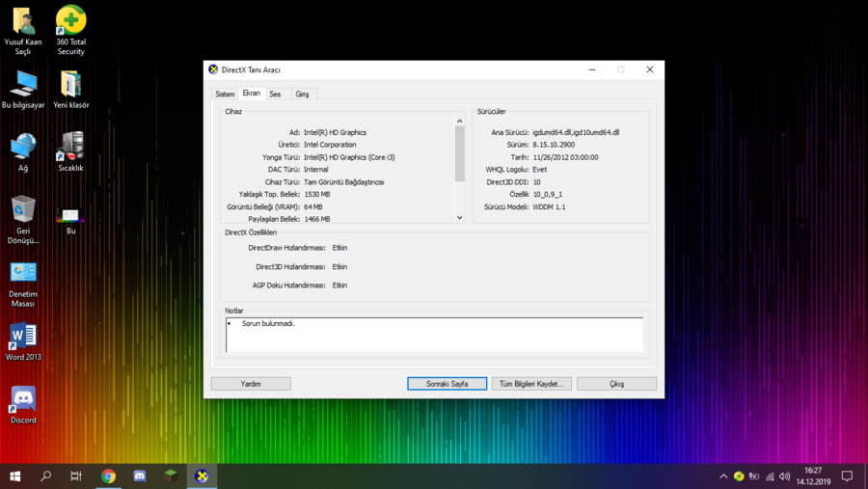The image size is (868, 489).
Task: Open Denetim Masası control panel icon
Action: (23, 285)
